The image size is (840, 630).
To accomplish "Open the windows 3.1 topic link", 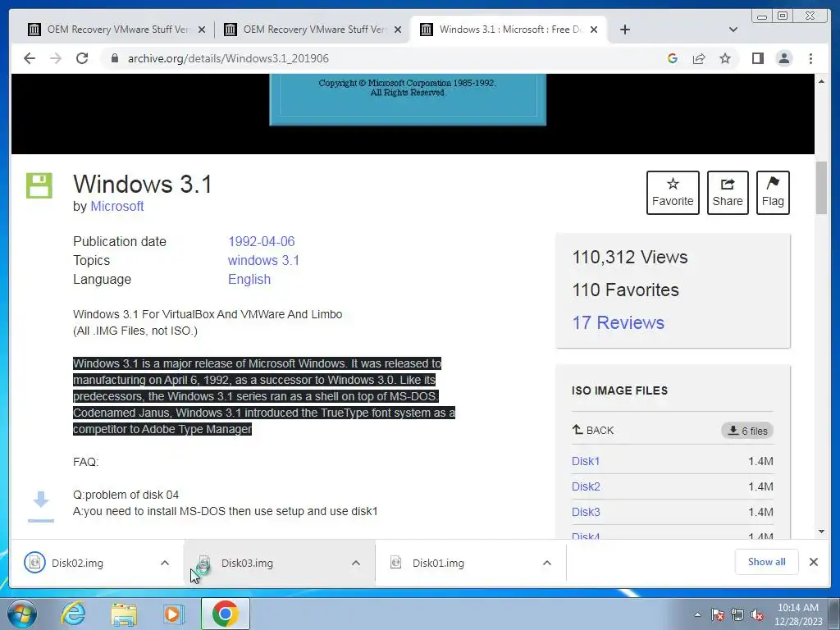I will [263, 260].
